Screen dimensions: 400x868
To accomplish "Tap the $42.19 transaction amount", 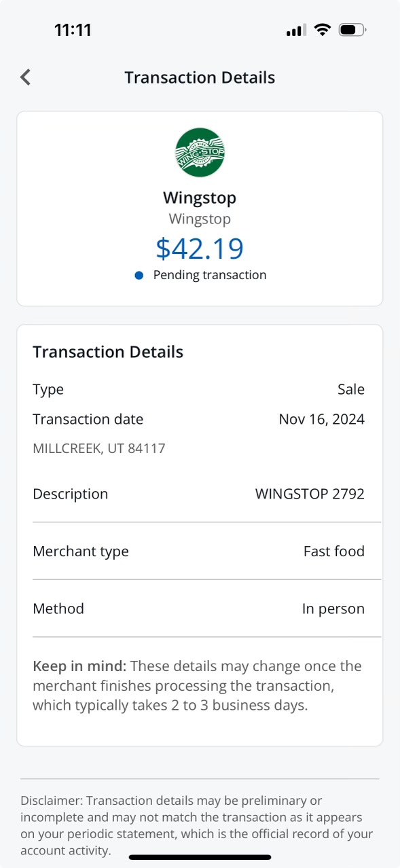I will (x=200, y=248).
